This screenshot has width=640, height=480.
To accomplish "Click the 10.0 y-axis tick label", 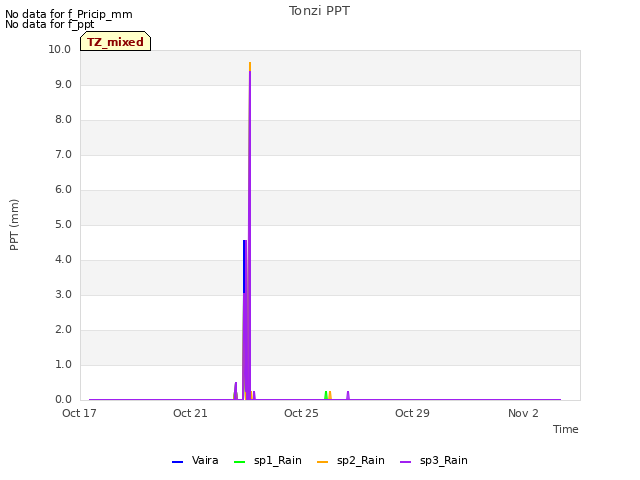I will point(60,49).
